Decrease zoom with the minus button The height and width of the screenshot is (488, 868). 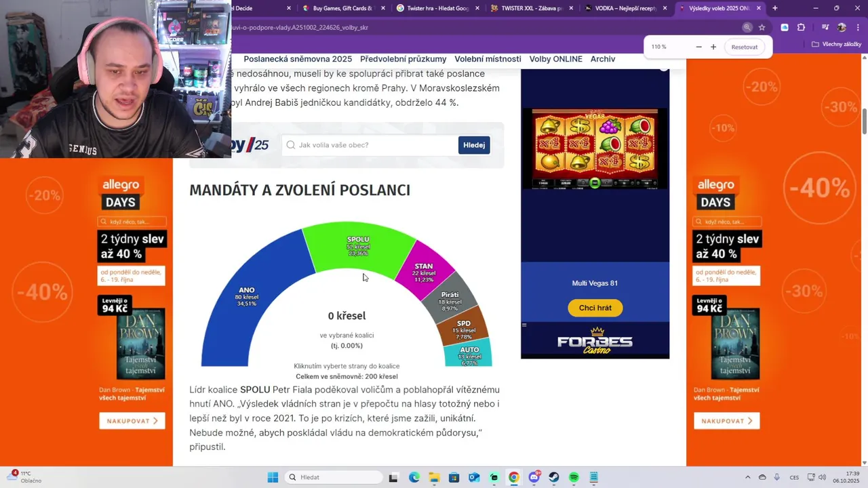click(698, 47)
